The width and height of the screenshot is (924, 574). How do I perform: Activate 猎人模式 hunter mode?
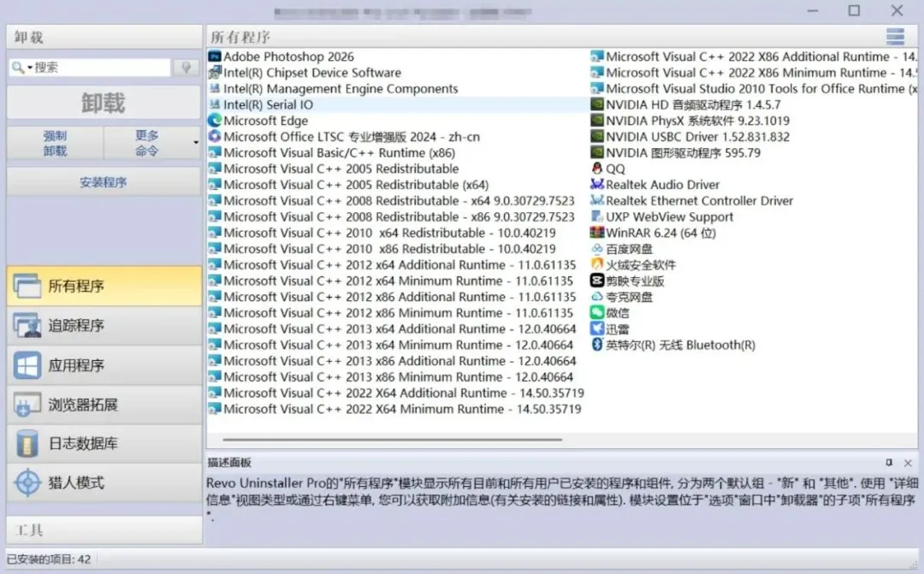click(x=104, y=482)
